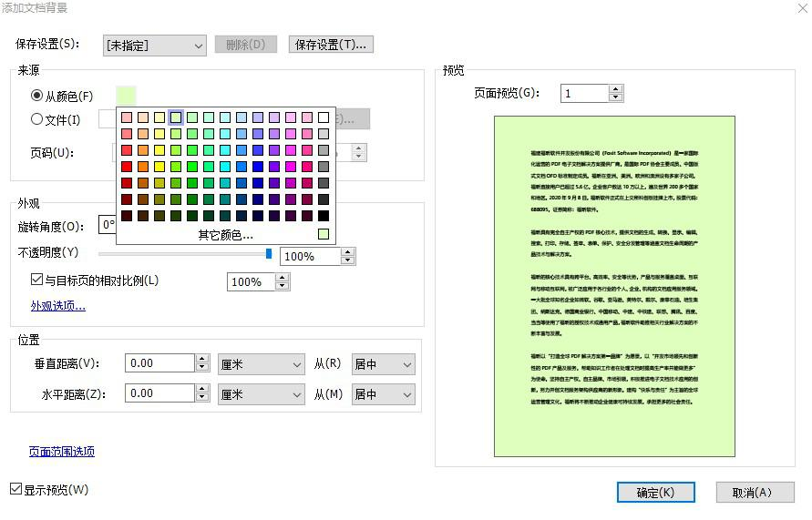This screenshot has width=812, height=520.
Task: Select the 从颜色 radio button
Action: point(37,96)
